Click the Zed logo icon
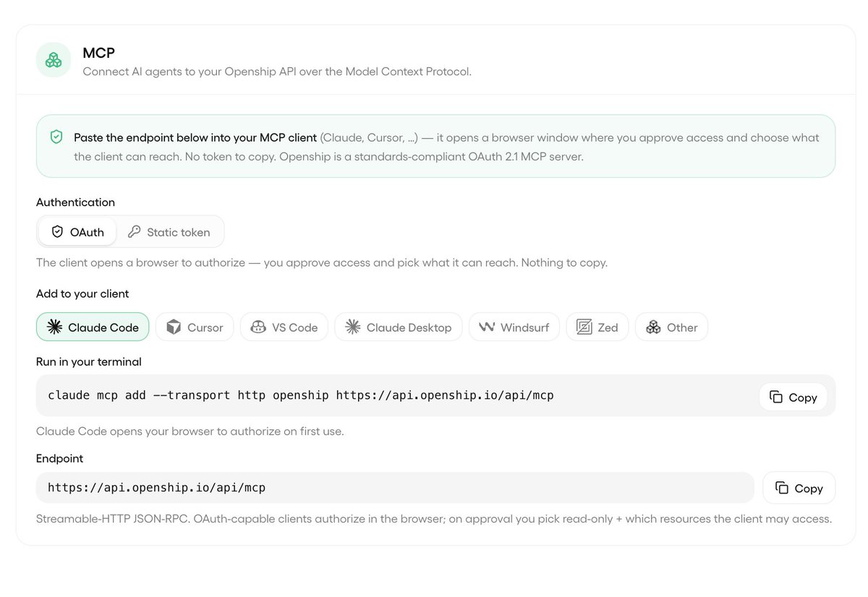Screen dimensions: 868x597 coord(584,327)
